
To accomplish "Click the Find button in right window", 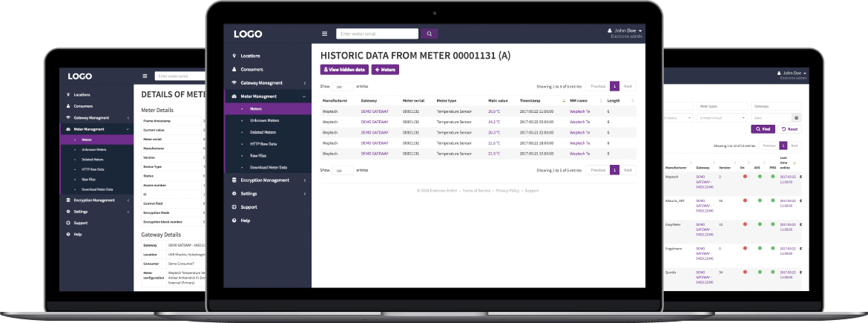I will pos(763,129).
